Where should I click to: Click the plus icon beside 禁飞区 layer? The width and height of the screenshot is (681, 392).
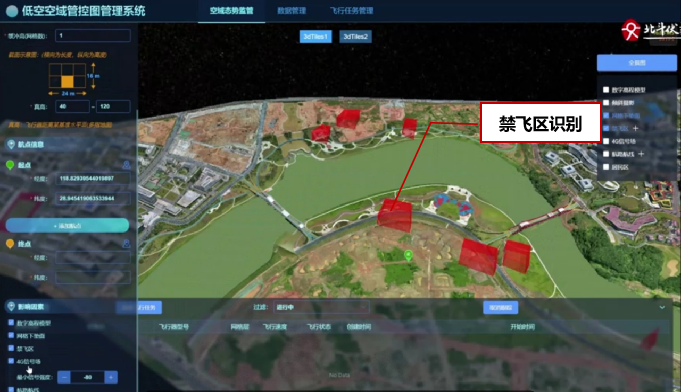tap(635, 128)
